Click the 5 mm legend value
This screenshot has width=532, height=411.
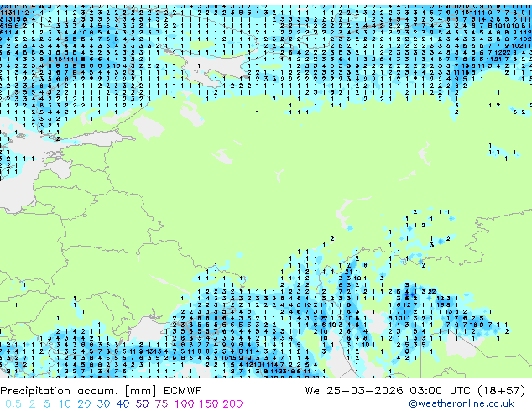47,404
